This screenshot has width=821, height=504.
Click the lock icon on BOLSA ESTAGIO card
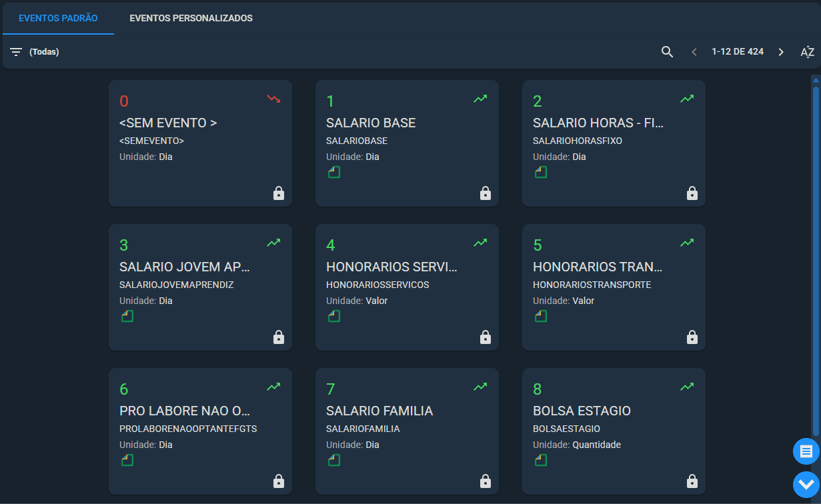coord(692,481)
